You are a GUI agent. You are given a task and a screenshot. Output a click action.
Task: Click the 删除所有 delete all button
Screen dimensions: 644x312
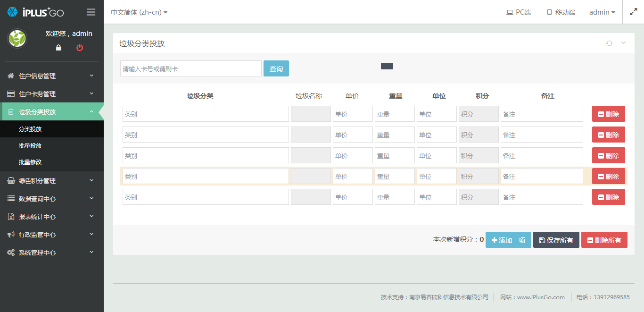point(604,240)
